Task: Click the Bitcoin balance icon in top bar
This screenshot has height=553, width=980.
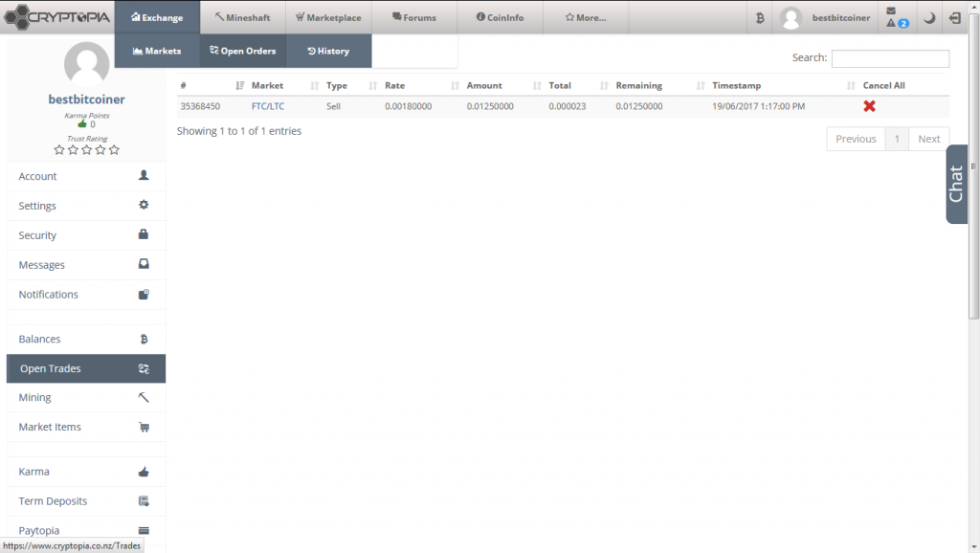Action: [x=760, y=17]
